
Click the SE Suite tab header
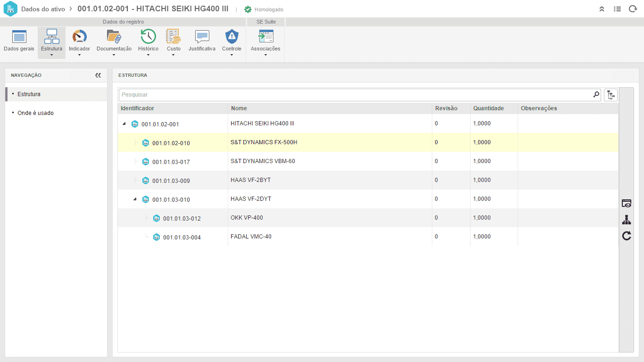[x=266, y=22]
